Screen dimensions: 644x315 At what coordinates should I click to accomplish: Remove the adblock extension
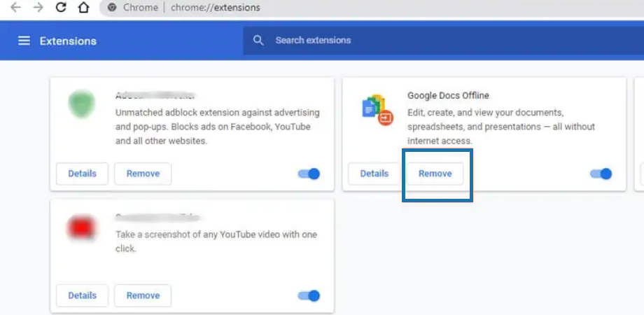click(x=143, y=174)
